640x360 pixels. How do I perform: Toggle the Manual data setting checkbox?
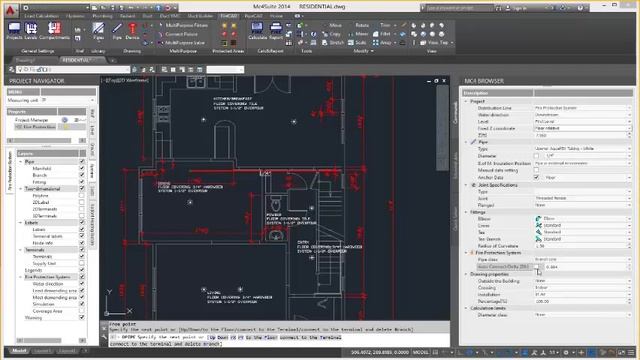pyautogui.click(x=536, y=170)
